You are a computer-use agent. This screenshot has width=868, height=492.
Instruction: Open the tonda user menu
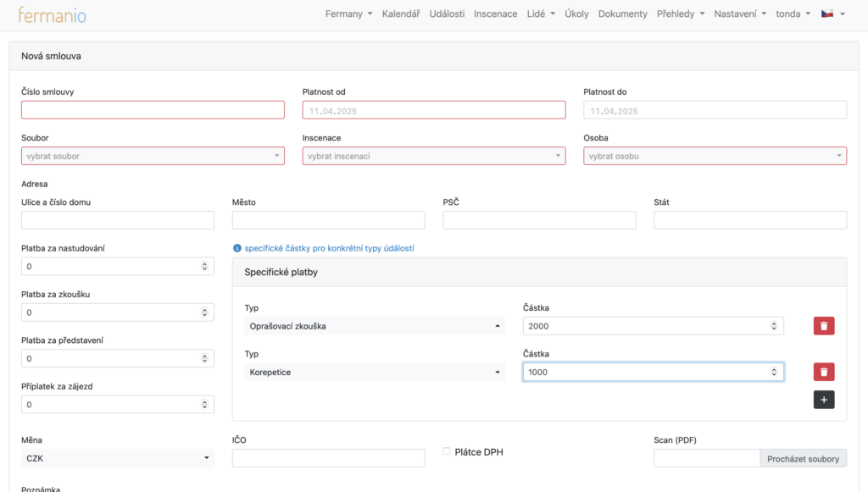793,14
